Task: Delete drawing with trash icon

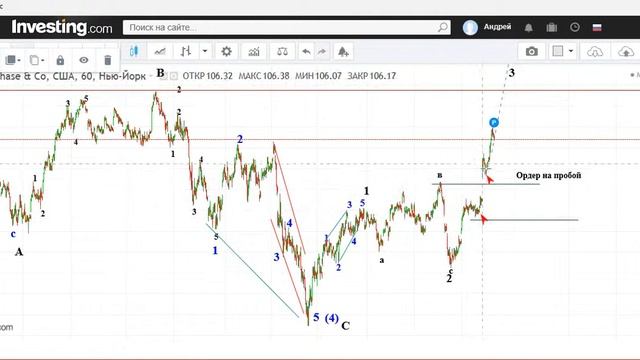Action: (107, 60)
